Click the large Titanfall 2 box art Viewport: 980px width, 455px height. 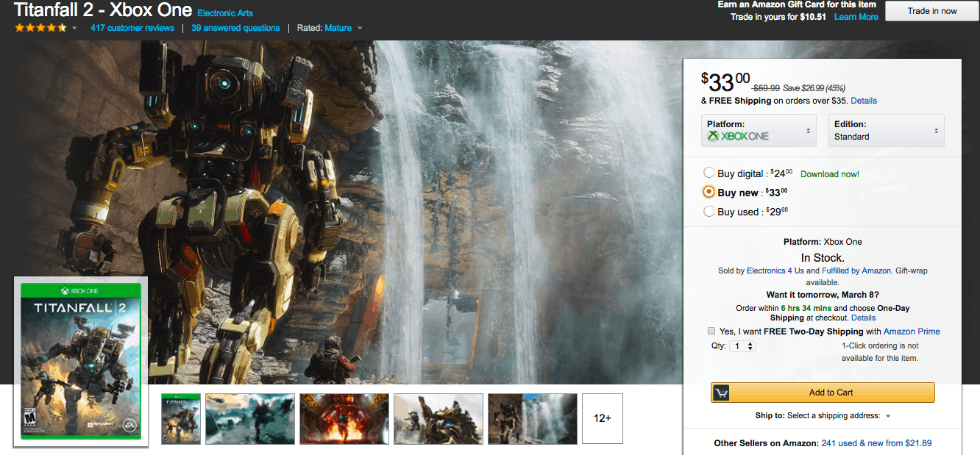(x=81, y=361)
